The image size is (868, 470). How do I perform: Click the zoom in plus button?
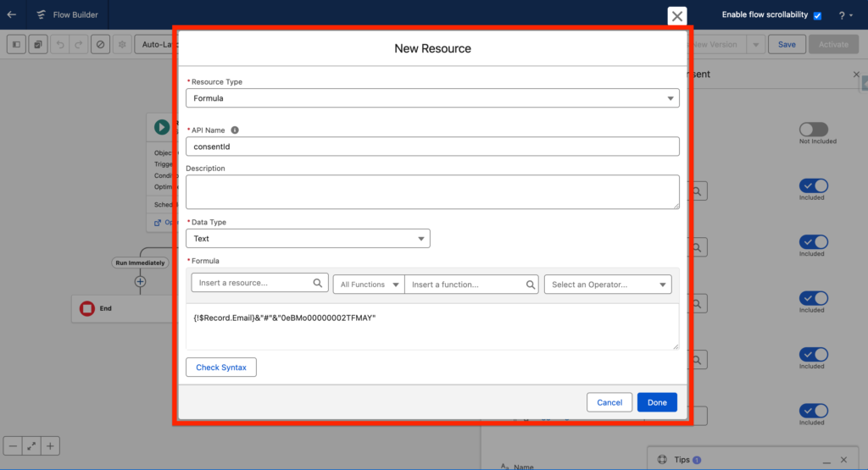(x=51, y=445)
